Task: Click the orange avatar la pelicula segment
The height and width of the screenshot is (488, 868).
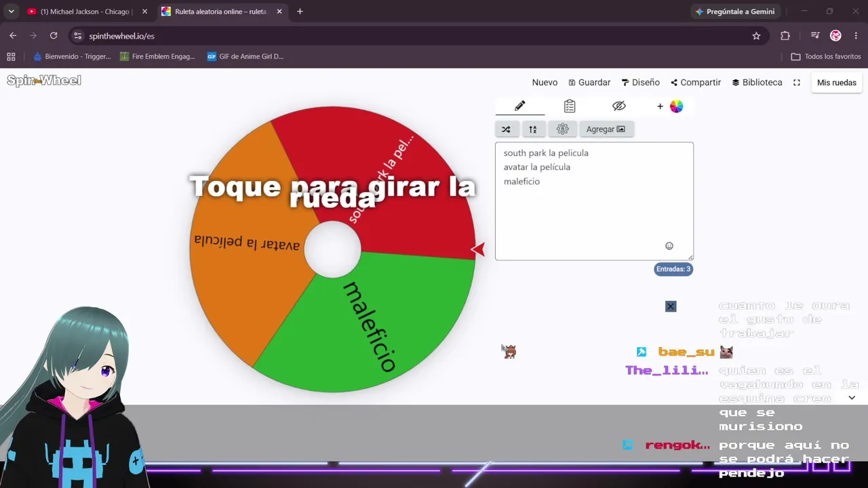Action: tap(248, 244)
